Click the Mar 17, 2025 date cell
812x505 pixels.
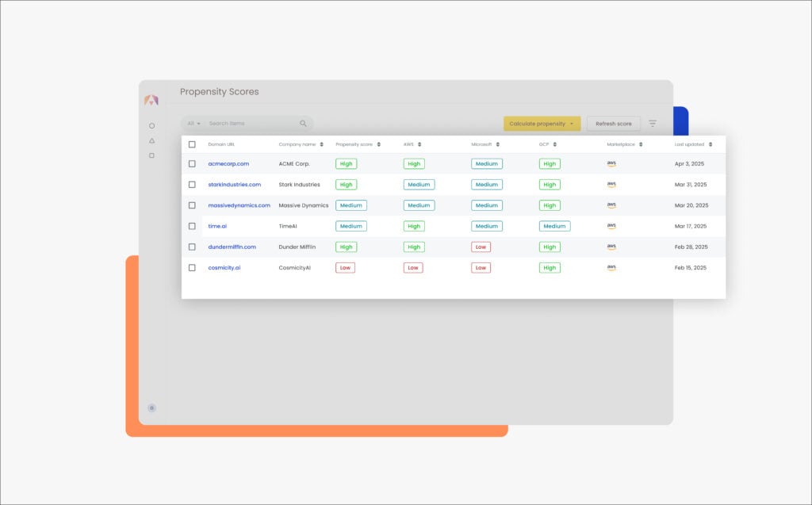(691, 226)
